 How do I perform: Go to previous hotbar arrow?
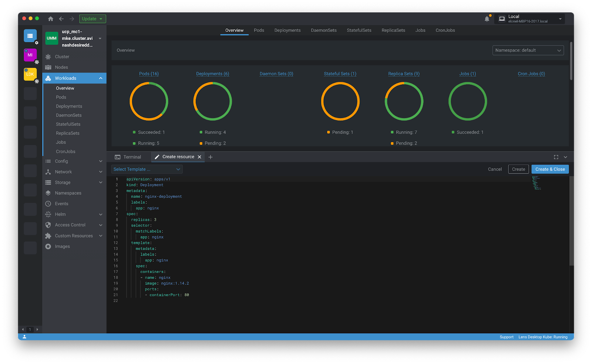(x=23, y=329)
